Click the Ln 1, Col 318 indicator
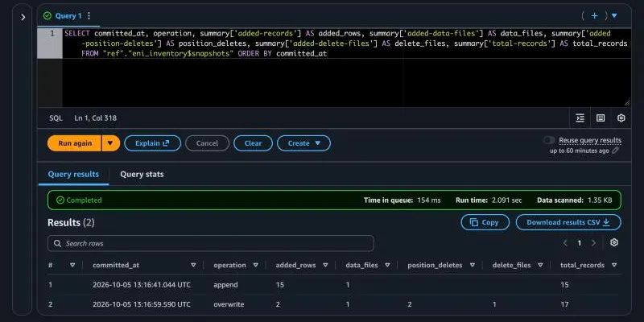This screenshot has height=322, width=644. (95, 118)
